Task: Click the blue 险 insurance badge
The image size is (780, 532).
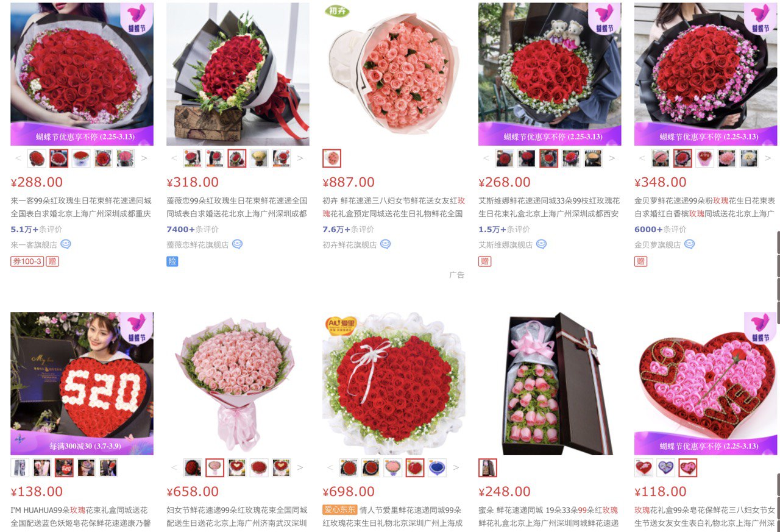Action: (x=172, y=261)
